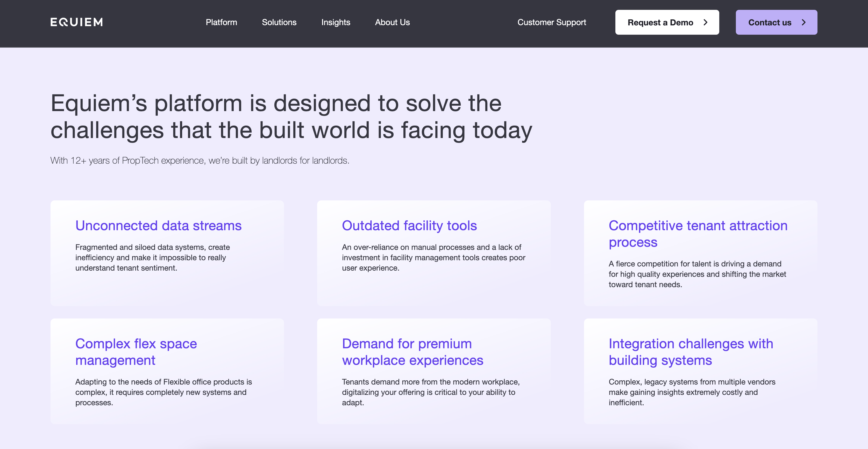Viewport: 868px width, 449px height.
Task: Open the Solutions menu
Action: (279, 22)
